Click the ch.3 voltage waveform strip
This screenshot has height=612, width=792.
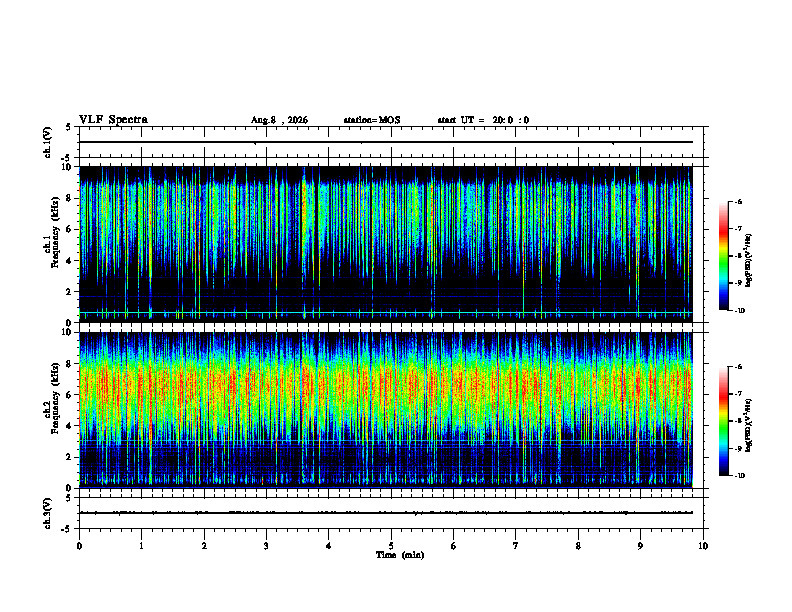(391, 513)
